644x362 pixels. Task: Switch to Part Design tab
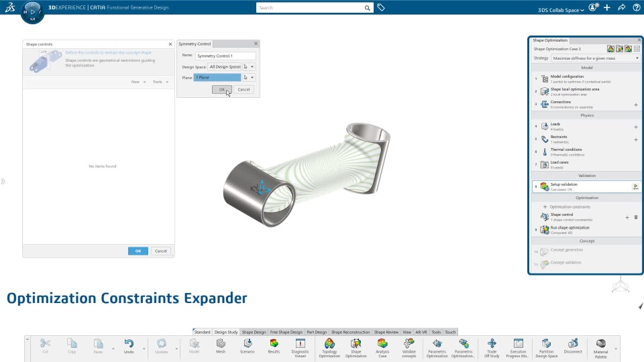tap(317, 332)
